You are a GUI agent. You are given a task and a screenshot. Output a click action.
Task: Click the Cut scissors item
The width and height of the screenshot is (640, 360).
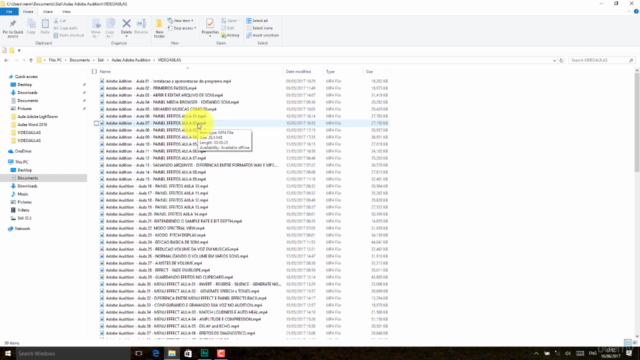tap(60, 21)
